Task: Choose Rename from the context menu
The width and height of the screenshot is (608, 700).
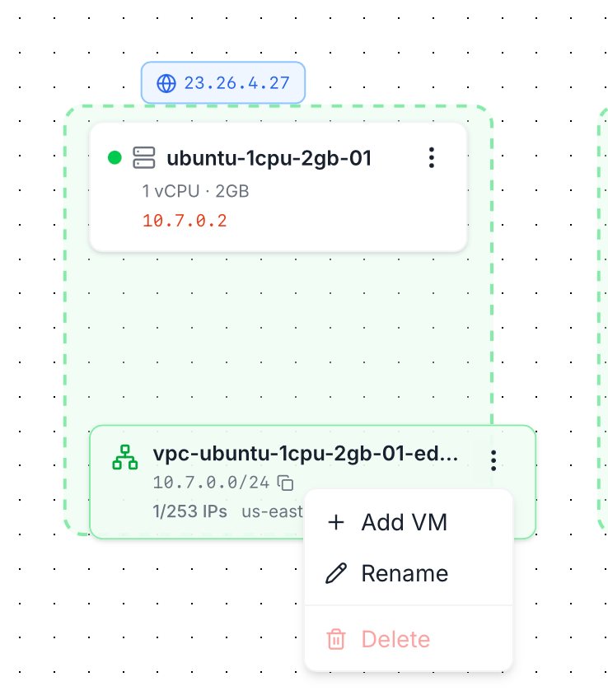Action: (409, 573)
